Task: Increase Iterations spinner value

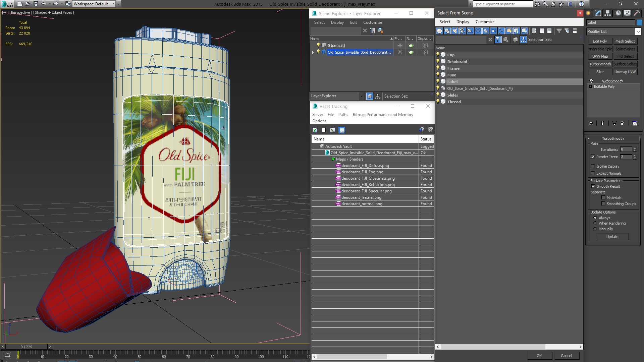Action: pyautogui.click(x=635, y=148)
